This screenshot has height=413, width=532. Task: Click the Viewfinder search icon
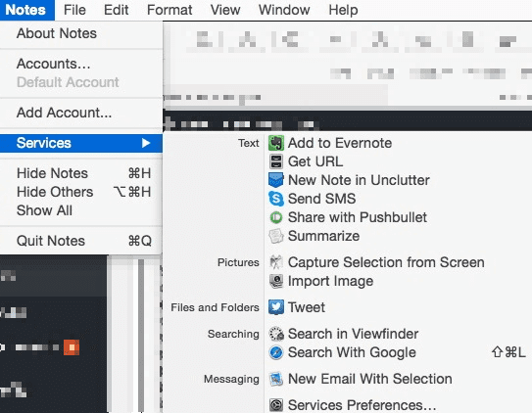click(276, 334)
